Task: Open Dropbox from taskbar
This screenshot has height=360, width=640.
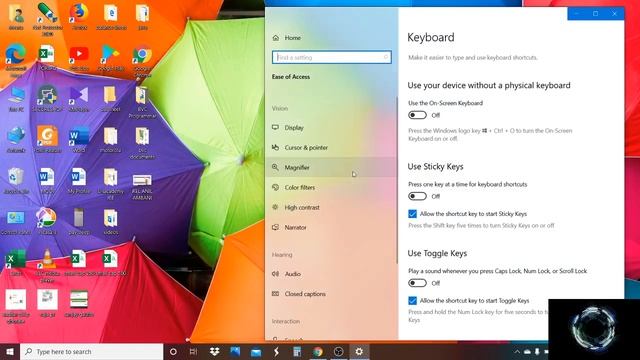Action: coord(214,351)
